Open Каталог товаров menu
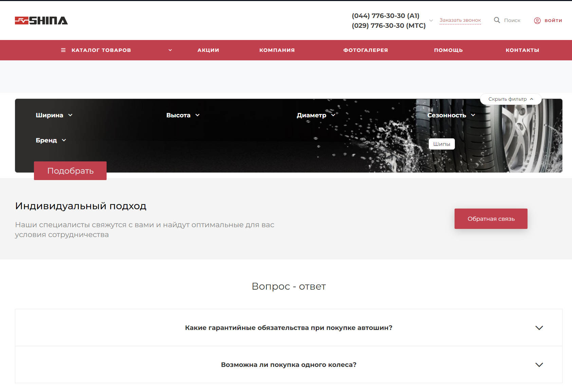572x392 pixels. tap(101, 50)
